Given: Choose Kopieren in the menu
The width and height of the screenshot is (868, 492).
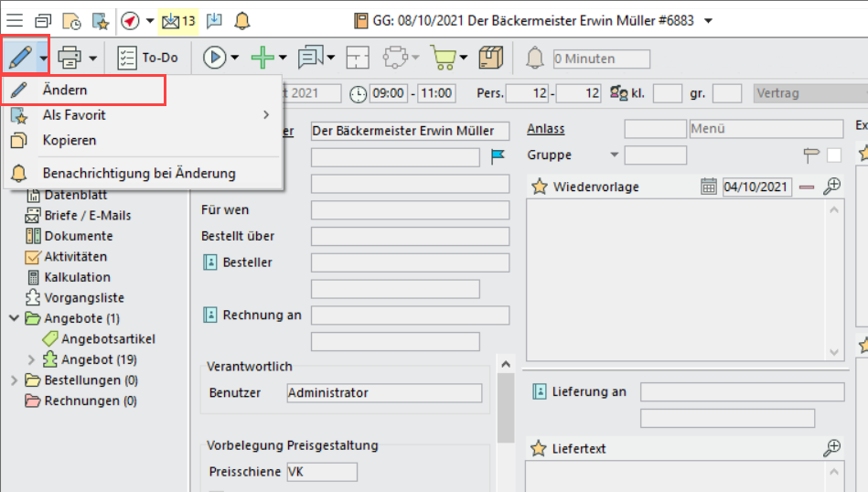Looking at the screenshot, I should [x=70, y=140].
